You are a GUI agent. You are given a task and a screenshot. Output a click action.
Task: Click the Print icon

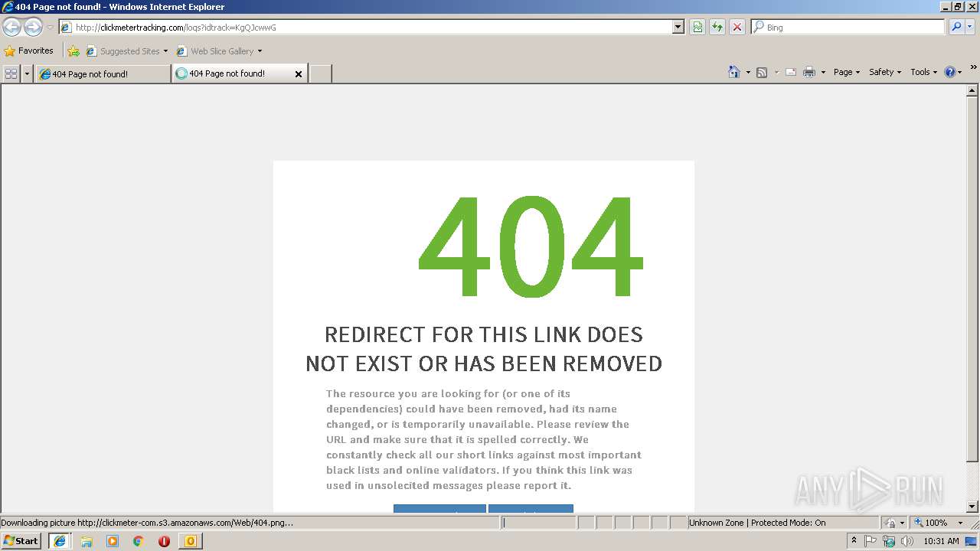tap(809, 72)
